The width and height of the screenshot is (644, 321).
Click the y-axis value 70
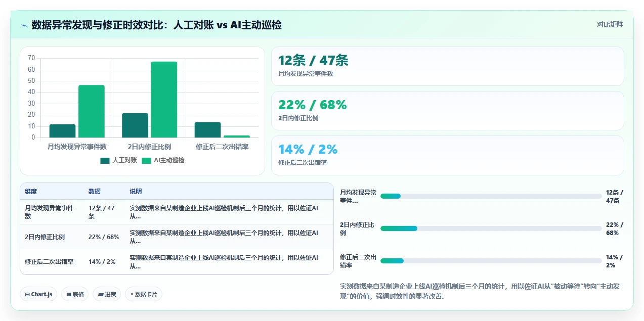click(x=31, y=58)
